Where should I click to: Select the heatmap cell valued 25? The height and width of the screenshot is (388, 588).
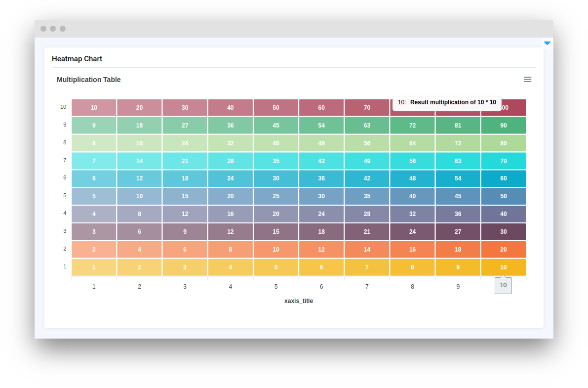(x=276, y=196)
